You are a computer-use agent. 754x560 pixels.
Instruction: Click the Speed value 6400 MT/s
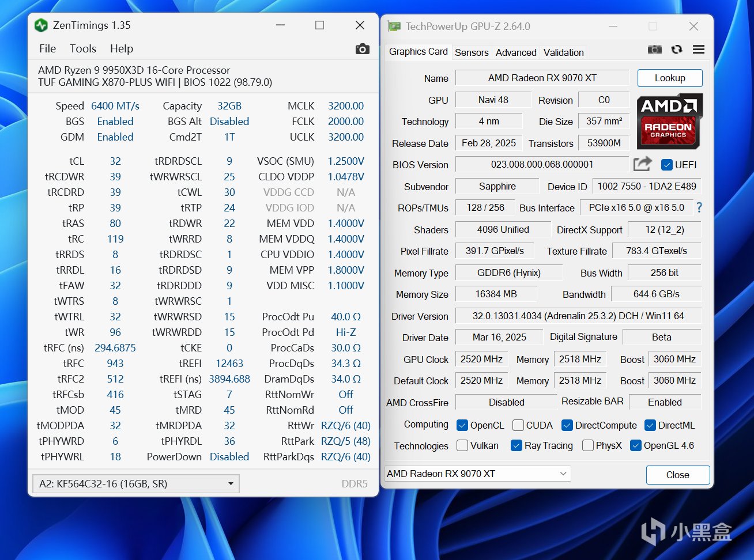(x=115, y=106)
